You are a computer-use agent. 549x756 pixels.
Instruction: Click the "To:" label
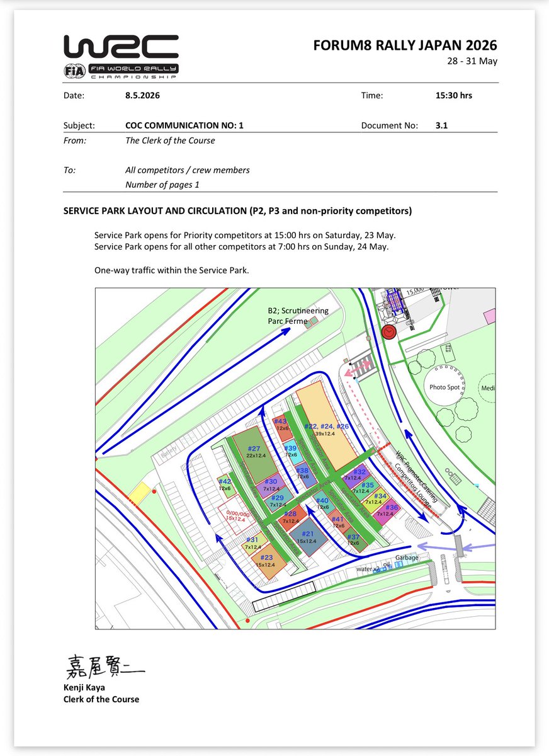[70, 170]
